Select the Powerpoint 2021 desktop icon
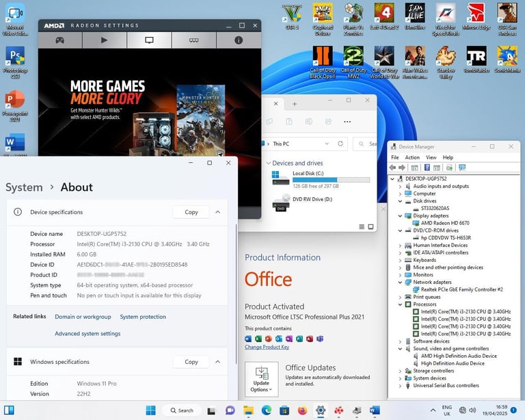This screenshot has width=525, height=420. (15, 105)
